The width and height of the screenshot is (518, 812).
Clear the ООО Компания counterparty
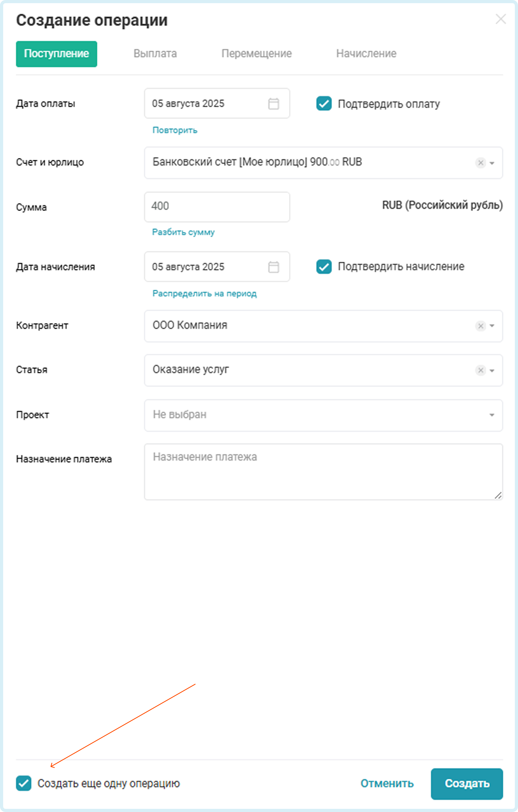(480, 326)
